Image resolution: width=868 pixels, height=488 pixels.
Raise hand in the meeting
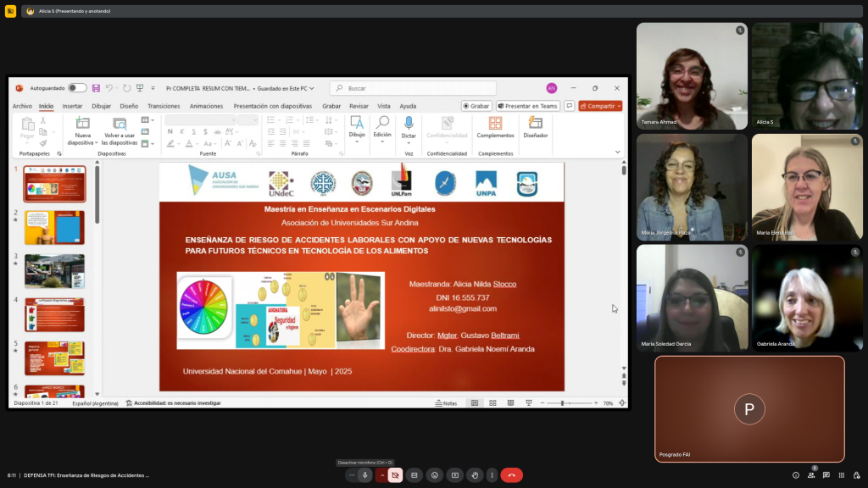coord(475,475)
